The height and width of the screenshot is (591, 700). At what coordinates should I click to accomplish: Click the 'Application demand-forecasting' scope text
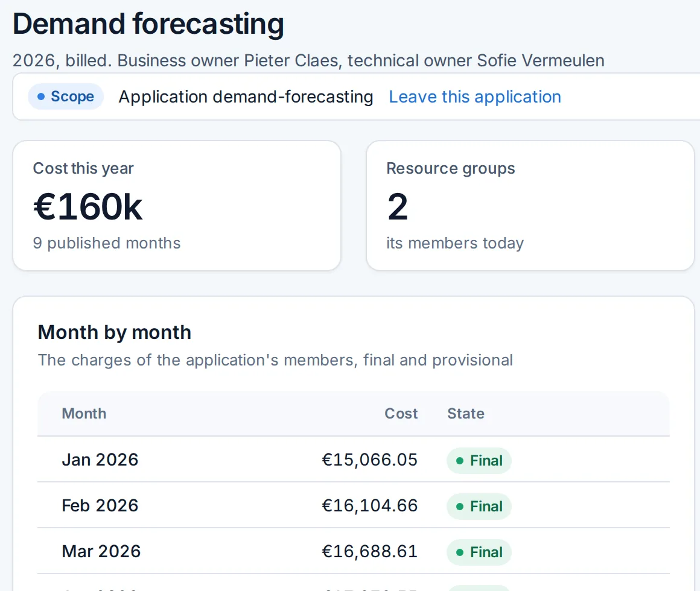(246, 96)
